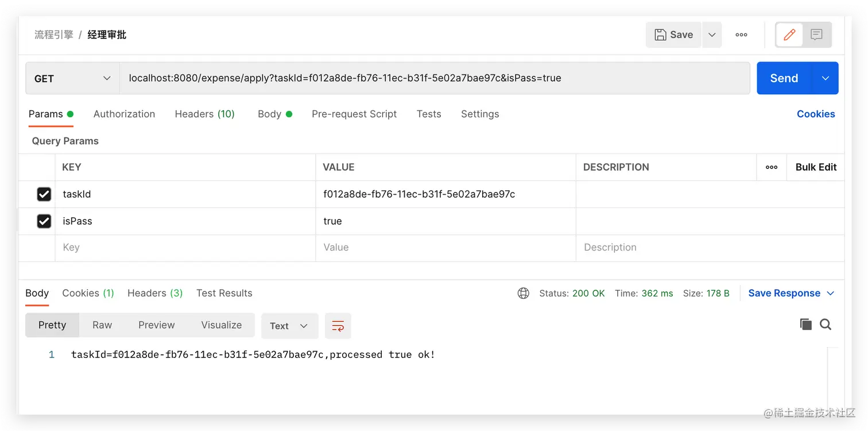868x431 pixels.
Task: Select the Preview view
Action: point(156,325)
